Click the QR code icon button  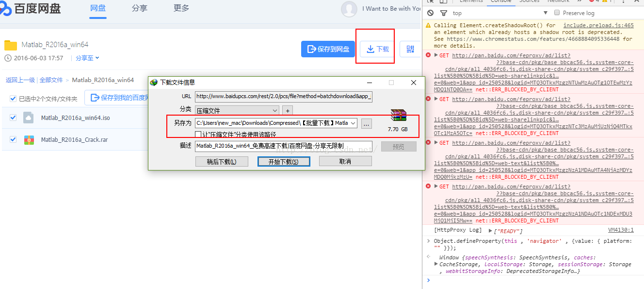410,49
